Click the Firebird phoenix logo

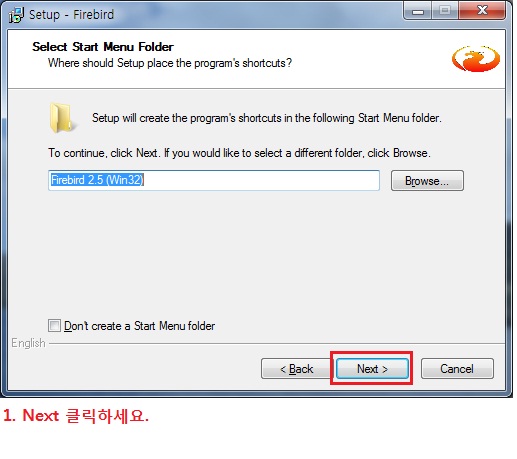coord(476,59)
